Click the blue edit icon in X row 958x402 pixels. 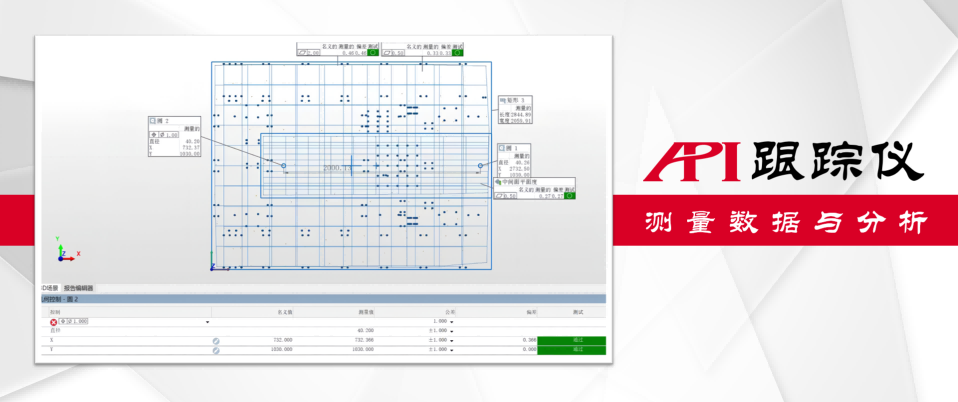pyautogui.click(x=216, y=340)
